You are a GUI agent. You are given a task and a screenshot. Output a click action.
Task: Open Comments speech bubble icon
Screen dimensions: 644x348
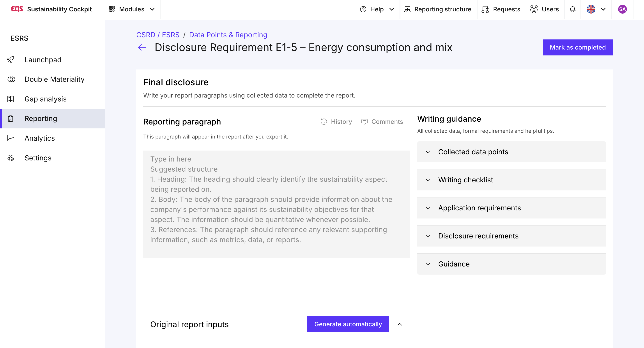tap(364, 122)
